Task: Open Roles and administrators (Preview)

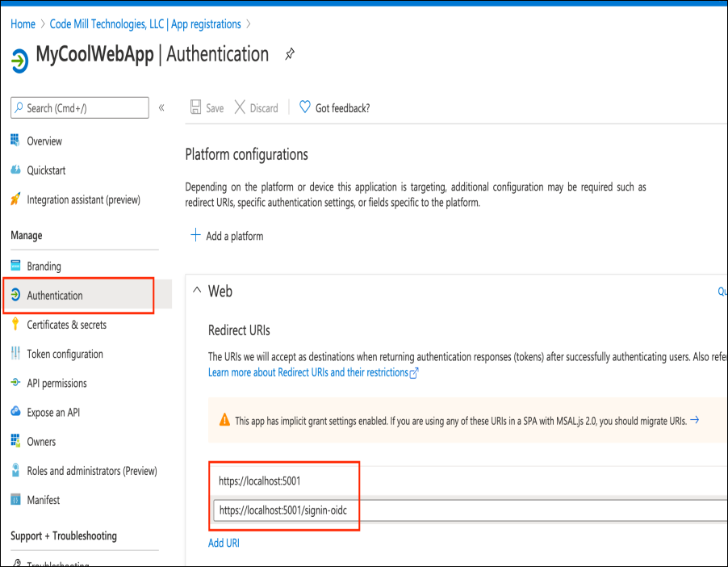Action: [92, 471]
